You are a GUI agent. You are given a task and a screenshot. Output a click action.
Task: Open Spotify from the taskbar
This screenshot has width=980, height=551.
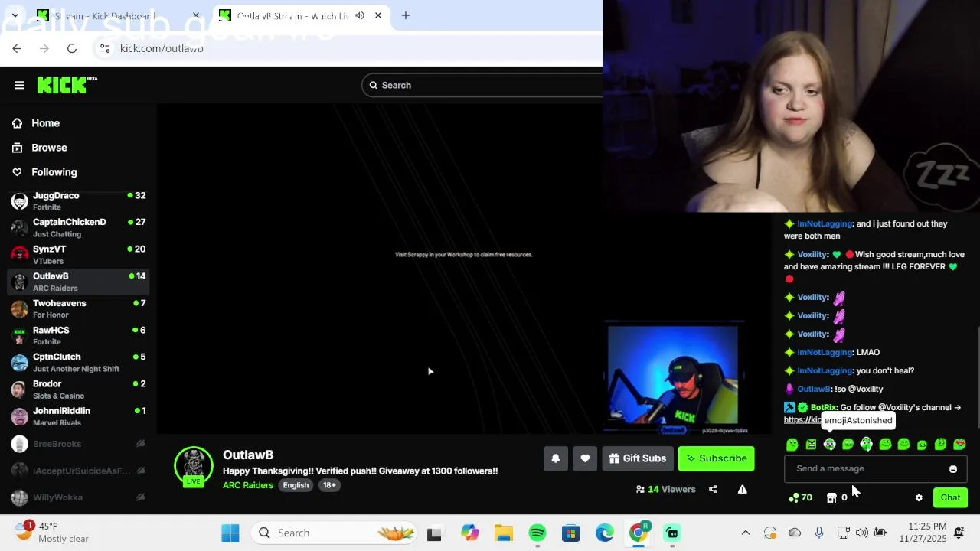[x=537, y=533]
